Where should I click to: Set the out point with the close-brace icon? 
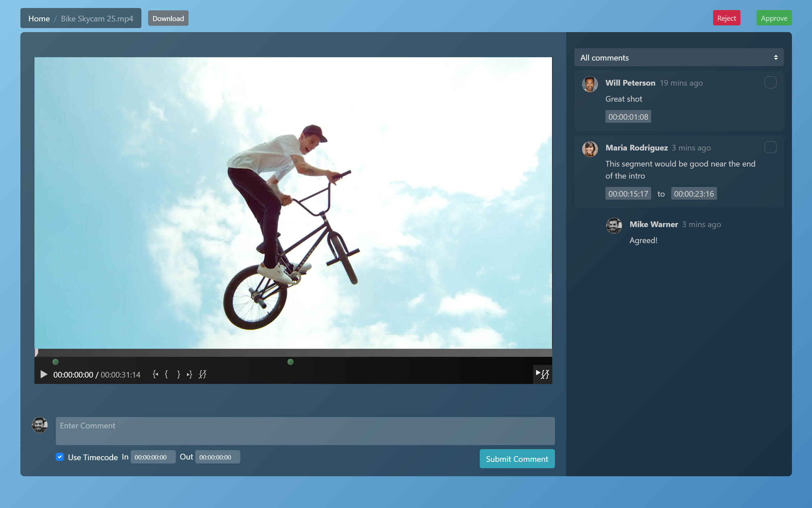179,374
